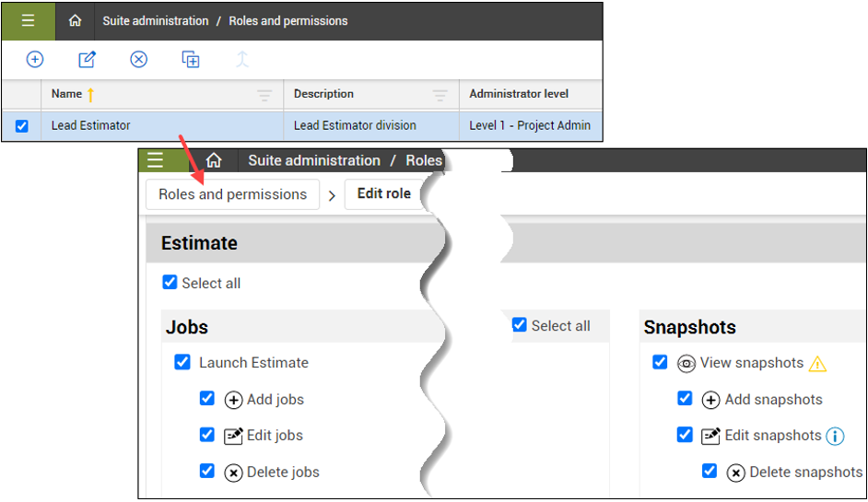Click the duplicate role icon

tap(191, 59)
